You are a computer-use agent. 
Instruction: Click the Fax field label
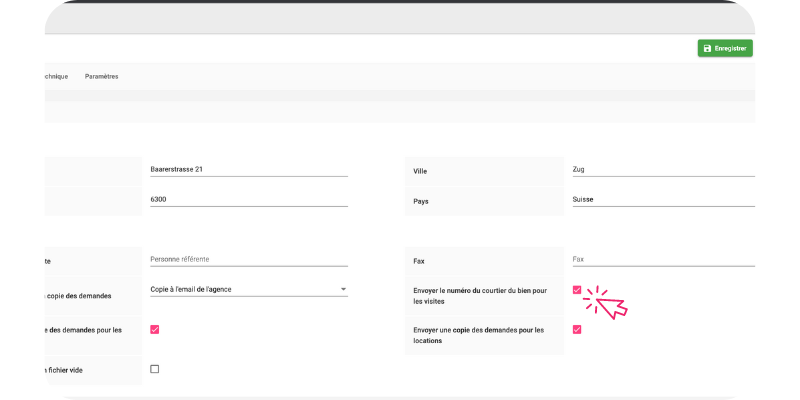coord(419,261)
